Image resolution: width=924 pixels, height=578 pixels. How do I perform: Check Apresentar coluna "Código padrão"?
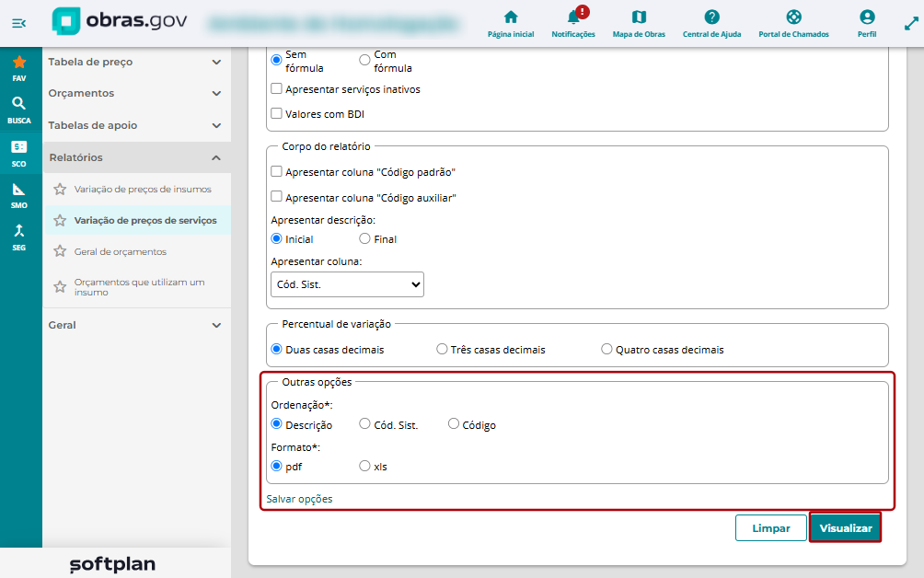(276, 171)
